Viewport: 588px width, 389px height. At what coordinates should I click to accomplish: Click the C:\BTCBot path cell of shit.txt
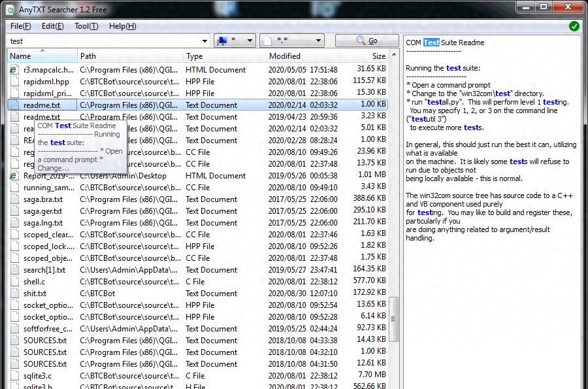[97, 294]
